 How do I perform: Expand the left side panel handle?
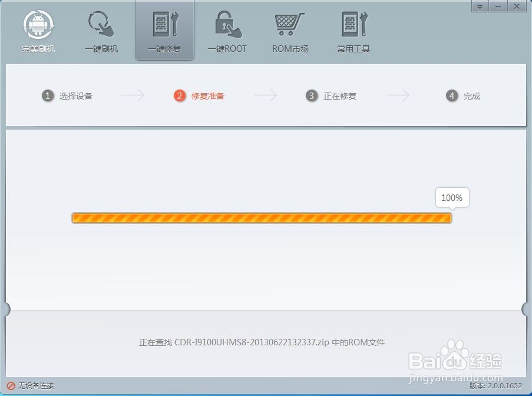point(7,309)
